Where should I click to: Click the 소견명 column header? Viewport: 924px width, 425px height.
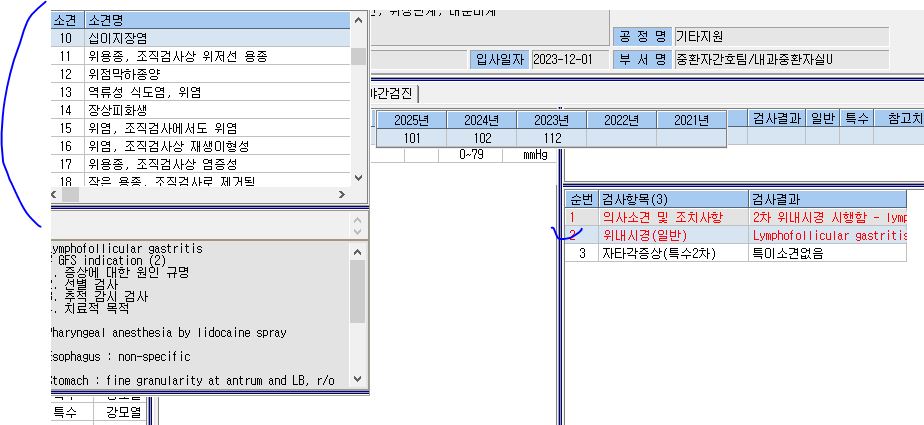(217, 20)
